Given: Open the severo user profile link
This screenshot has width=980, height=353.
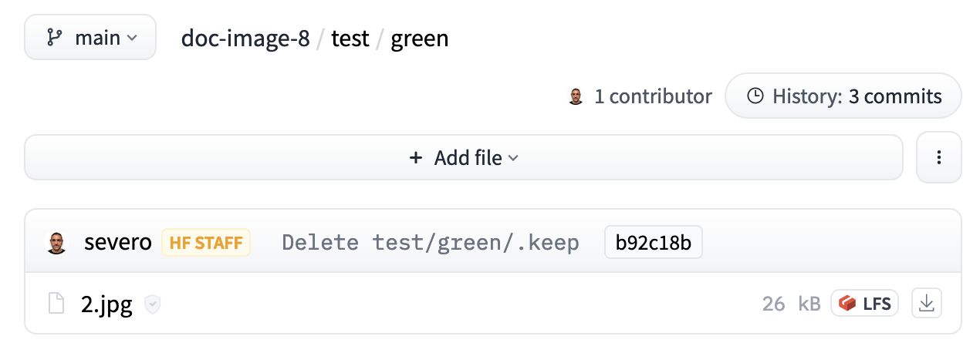Looking at the screenshot, I should click(118, 243).
